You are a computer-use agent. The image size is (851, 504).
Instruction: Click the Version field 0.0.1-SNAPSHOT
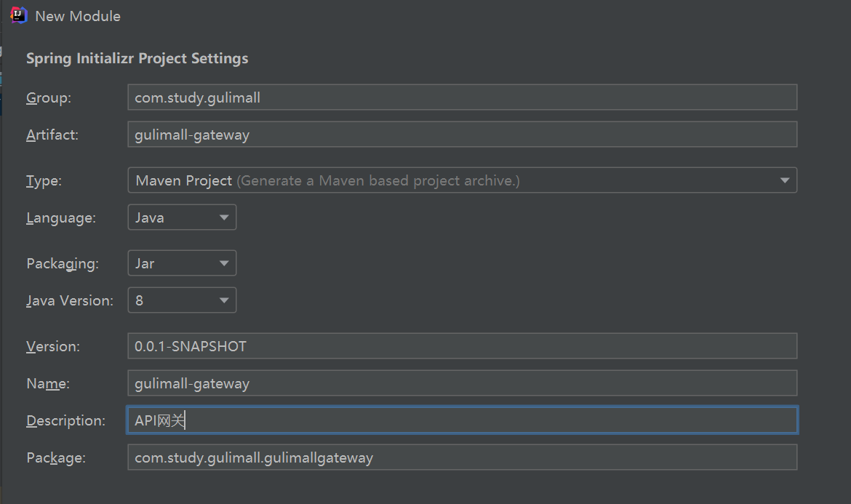[463, 346]
